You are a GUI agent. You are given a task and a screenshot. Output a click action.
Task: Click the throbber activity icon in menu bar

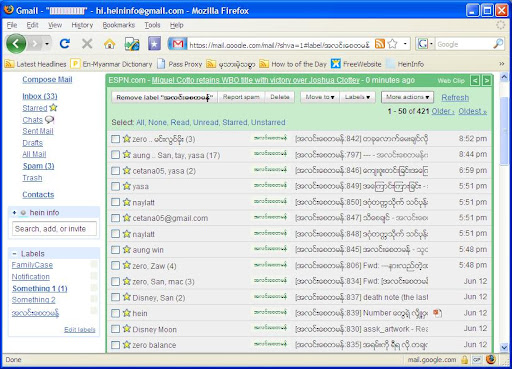[500, 25]
